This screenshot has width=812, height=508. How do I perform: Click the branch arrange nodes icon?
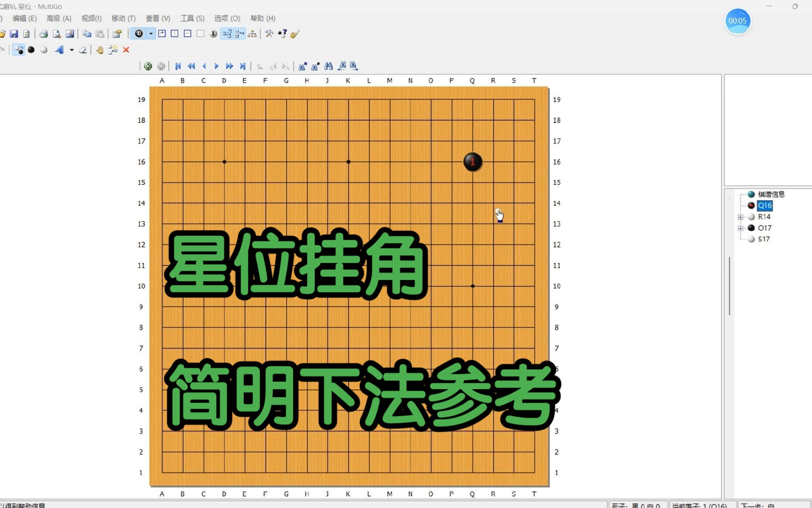(x=113, y=50)
